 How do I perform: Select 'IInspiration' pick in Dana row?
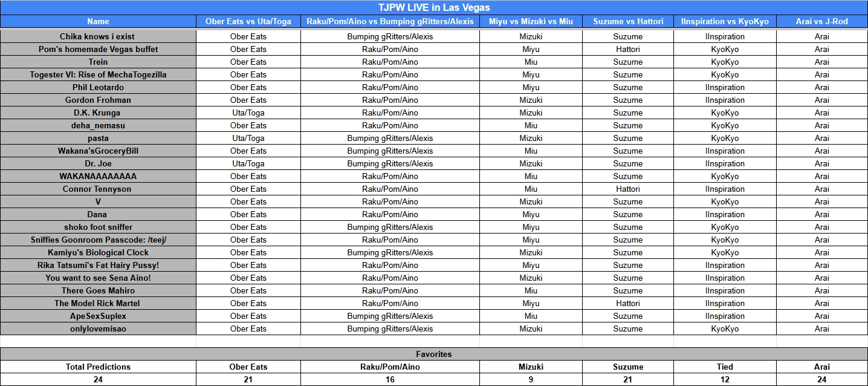725,214
